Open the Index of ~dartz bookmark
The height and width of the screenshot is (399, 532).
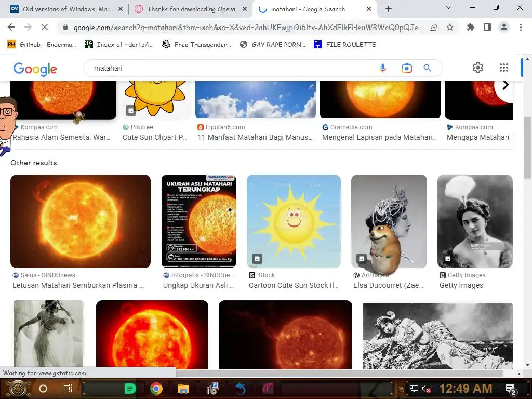[119, 45]
